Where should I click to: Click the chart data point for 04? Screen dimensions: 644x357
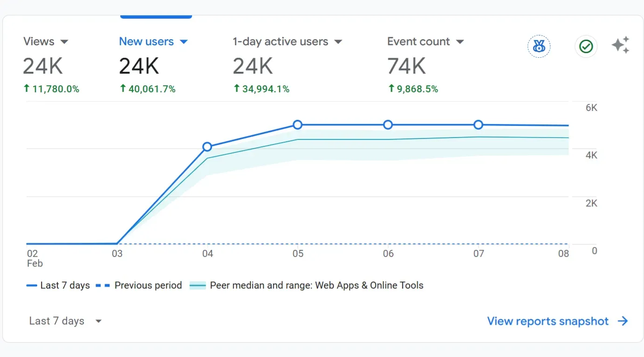tap(207, 147)
